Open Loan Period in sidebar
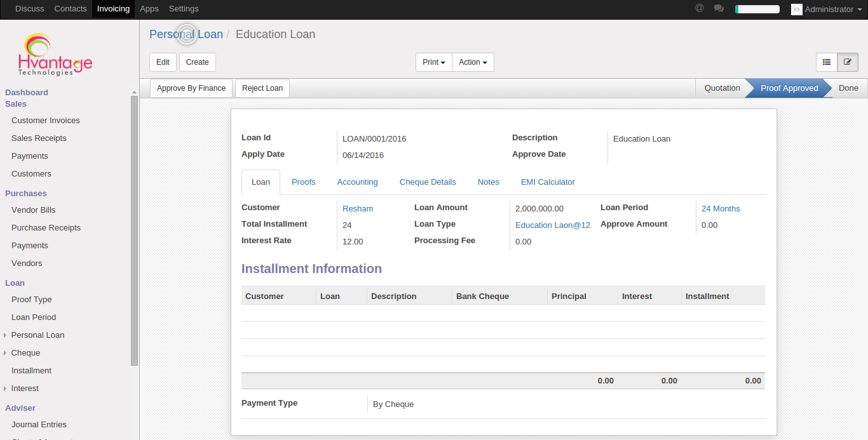This screenshot has height=440, width=868. click(34, 317)
